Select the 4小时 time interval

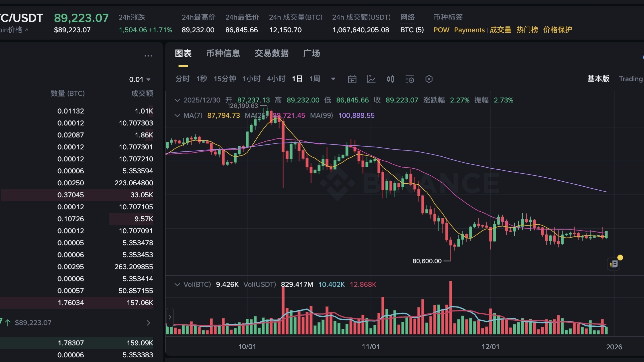coord(276,79)
